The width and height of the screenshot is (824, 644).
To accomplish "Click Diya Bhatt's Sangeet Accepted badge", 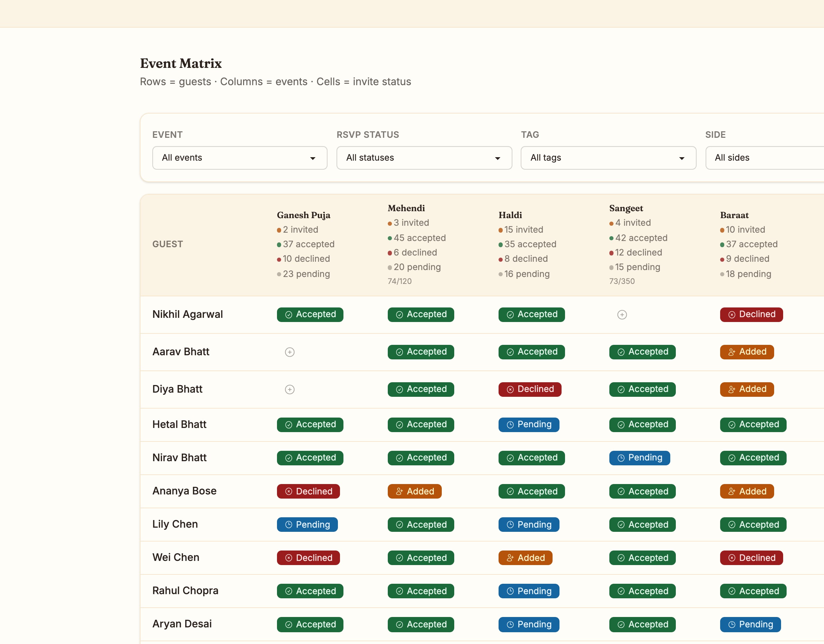I will point(642,389).
